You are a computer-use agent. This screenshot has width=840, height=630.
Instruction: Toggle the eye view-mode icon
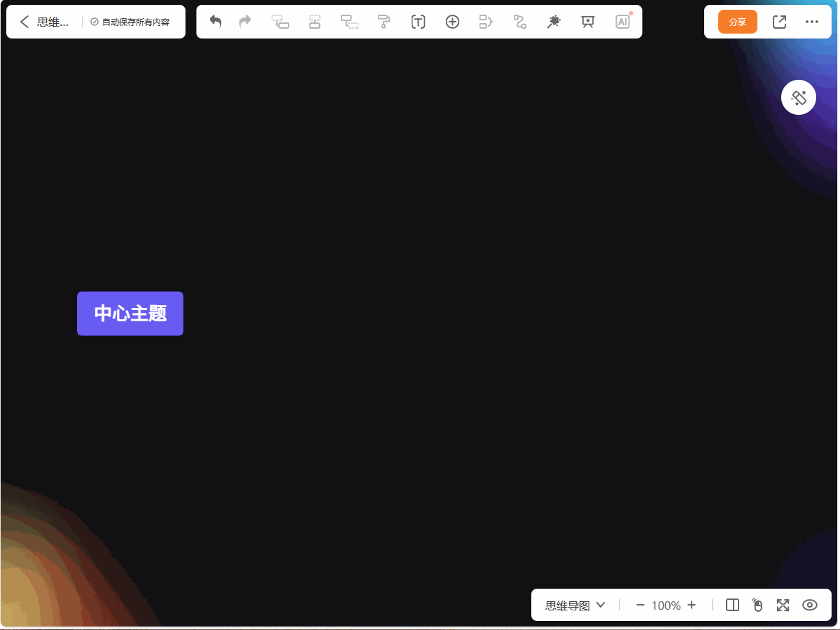pos(810,605)
